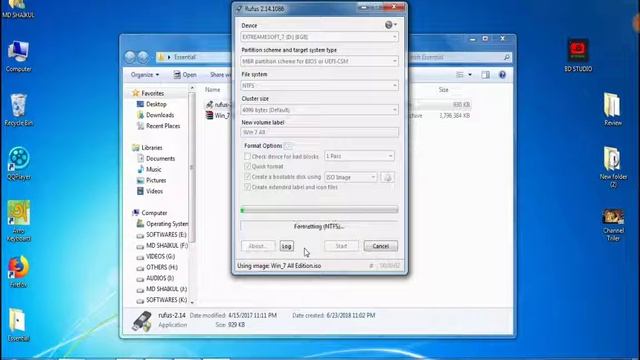
Task: Open the Cluster size dropdown
Action: pyautogui.click(x=320, y=110)
